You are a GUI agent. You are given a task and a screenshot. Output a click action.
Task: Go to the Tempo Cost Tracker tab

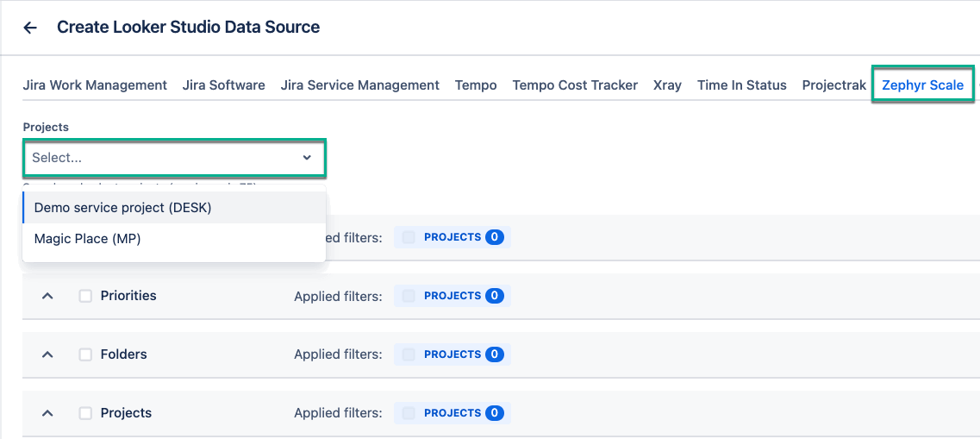[575, 85]
